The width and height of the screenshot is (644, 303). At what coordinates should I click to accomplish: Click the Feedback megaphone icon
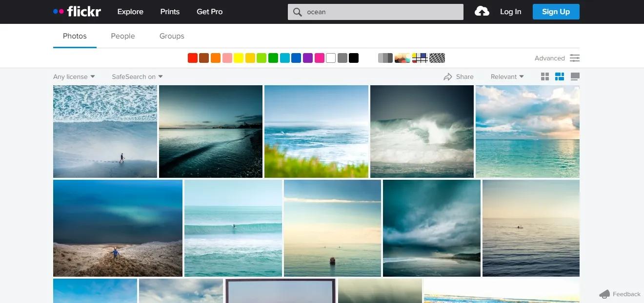coord(604,294)
